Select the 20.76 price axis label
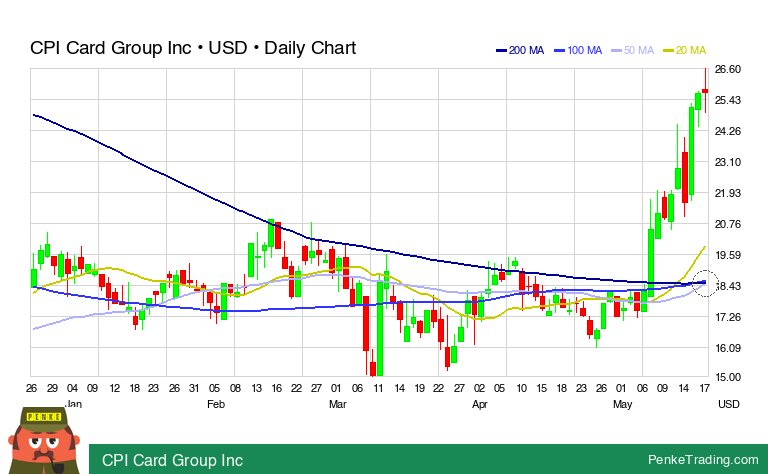The height and width of the screenshot is (474, 768). (x=727, y=224)
